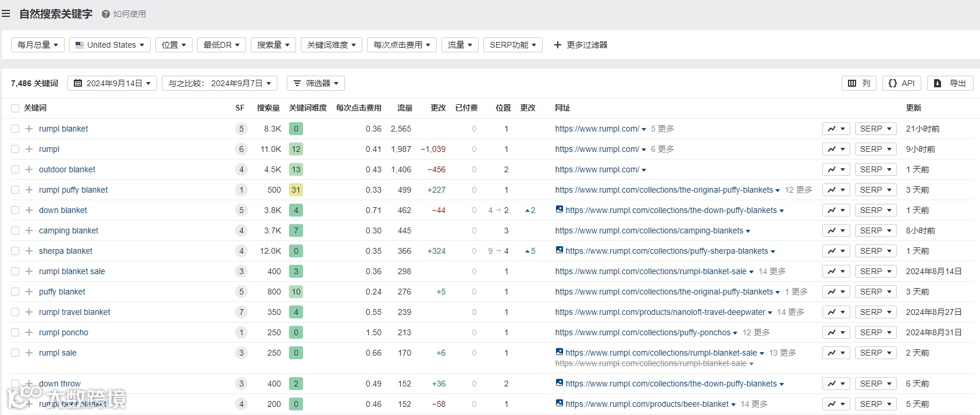Add down blanket keyword with plus icon
Image resolution: width=980 pixels, height=415 pixels.
coord(28,210)
